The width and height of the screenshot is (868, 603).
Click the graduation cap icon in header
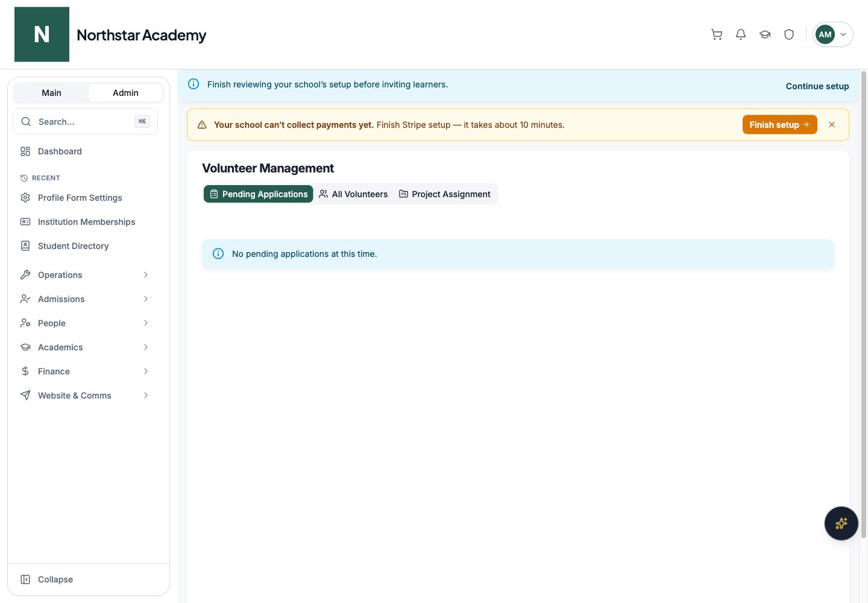(765, 34)
